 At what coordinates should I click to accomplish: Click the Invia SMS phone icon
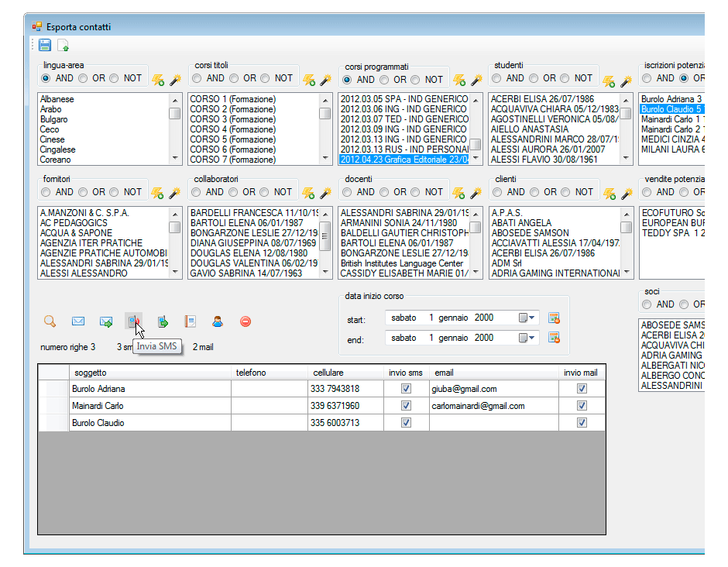pos(134,321)
